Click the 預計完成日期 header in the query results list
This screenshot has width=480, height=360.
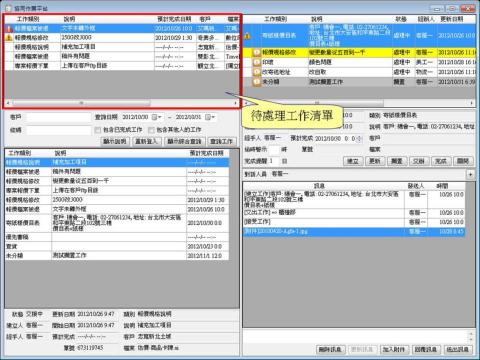(206, 153)
